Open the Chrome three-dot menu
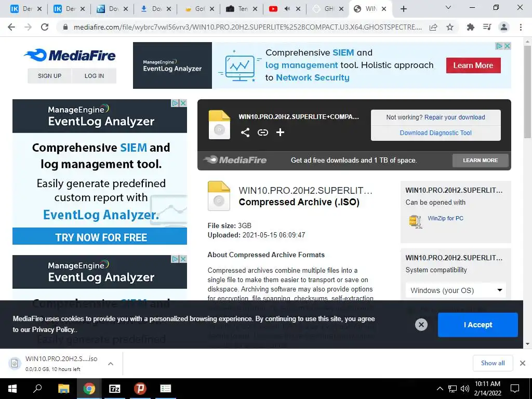The height and width of the screenshot is (399, 532). click(x=521, y=27)
